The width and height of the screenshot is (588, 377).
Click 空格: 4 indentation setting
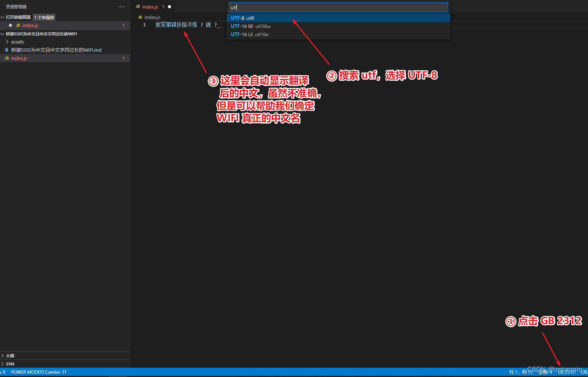tap(545, 372)
